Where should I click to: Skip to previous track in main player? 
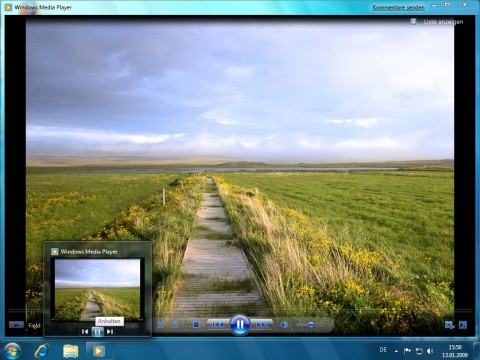(218, 324)
